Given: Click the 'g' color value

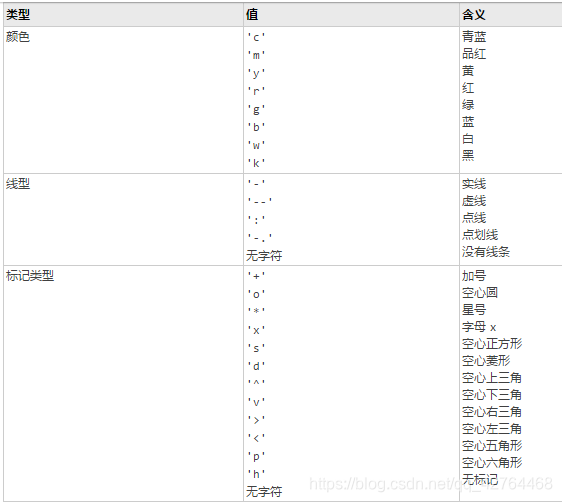Looking at the screenshot, I should [256, 109].
